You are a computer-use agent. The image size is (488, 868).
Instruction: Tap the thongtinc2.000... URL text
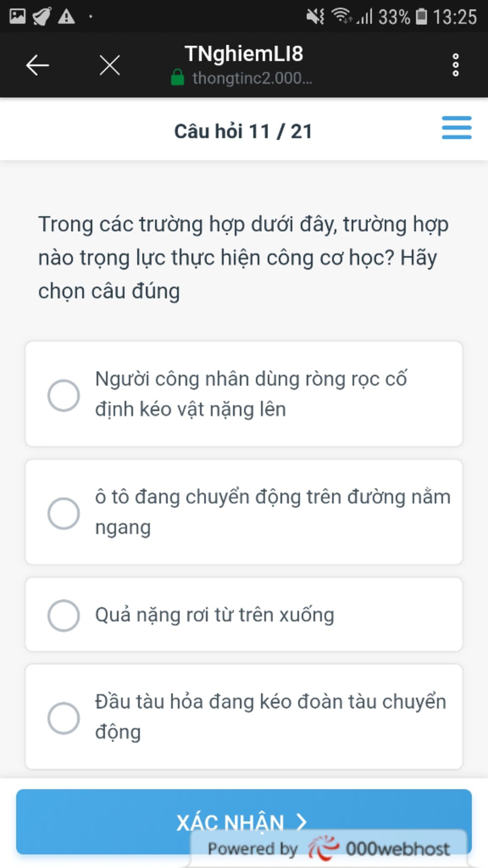(x=252, y=78)
